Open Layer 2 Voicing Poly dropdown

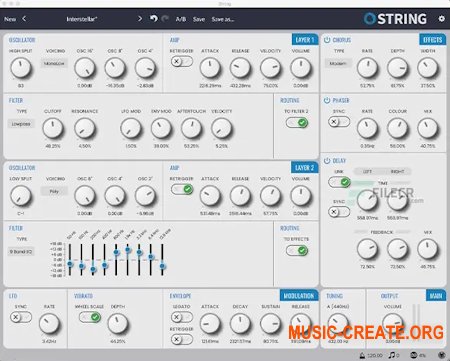[x=54, y=191]
